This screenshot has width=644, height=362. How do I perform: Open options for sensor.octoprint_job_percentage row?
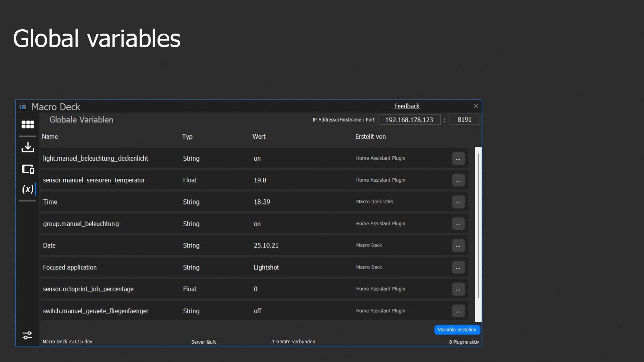[458, 289]
